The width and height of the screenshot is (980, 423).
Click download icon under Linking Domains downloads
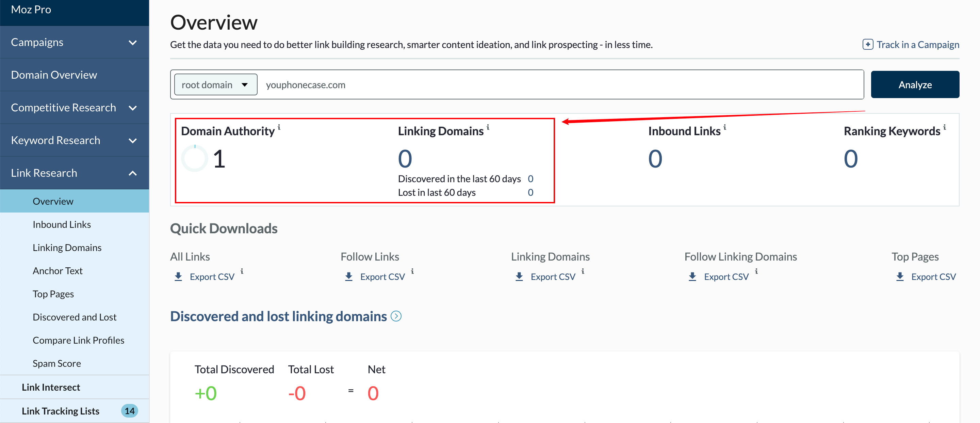point(519,277)
